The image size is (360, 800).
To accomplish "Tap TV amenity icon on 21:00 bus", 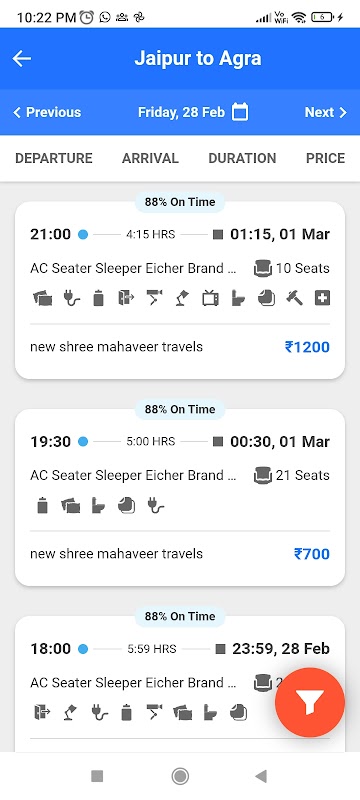I will point(210,298).
